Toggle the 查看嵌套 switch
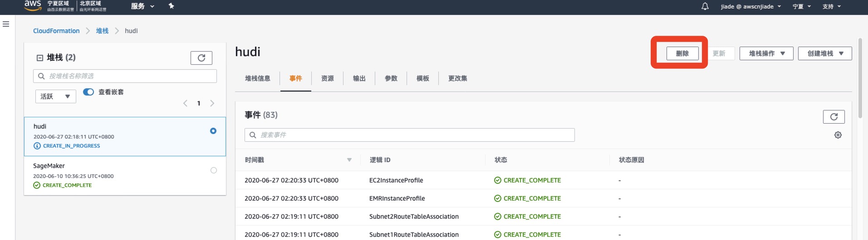The image size is (868, 240). coord(88,92)
